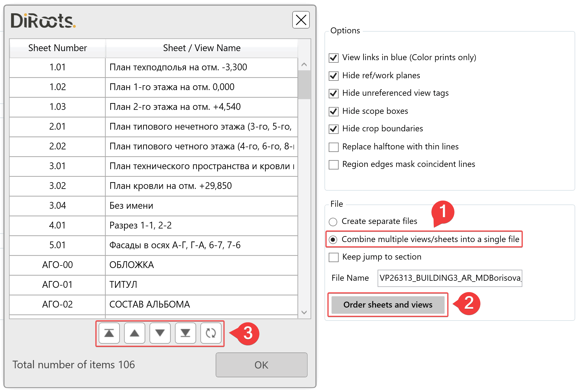Select Create separate files option
This screenshot has width=578, height=392.
click(333, 222)
